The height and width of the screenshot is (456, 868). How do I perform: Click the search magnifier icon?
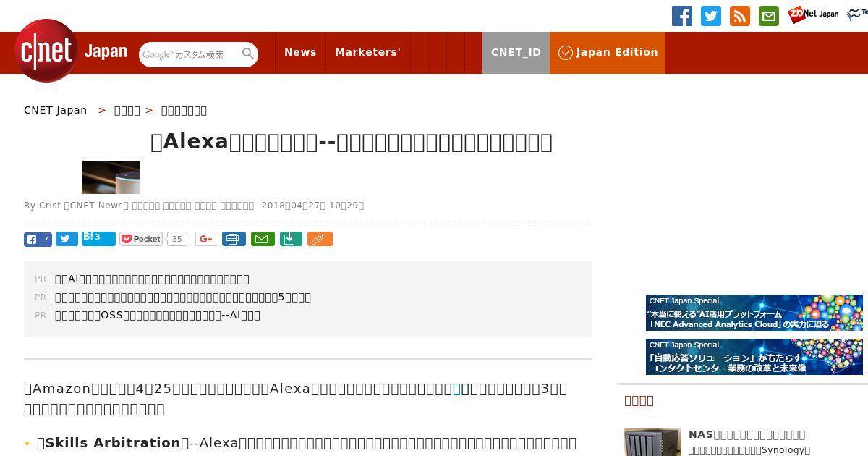click(x=248, y=54)
